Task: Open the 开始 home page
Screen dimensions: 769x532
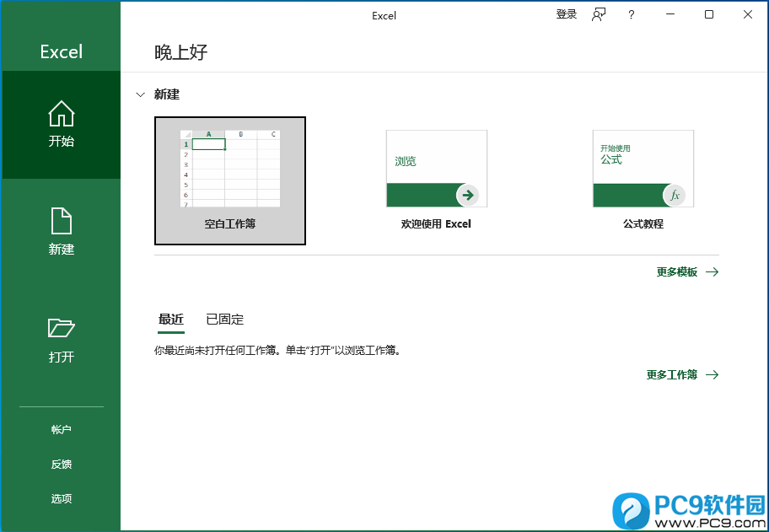Action: tap(62, 125)
